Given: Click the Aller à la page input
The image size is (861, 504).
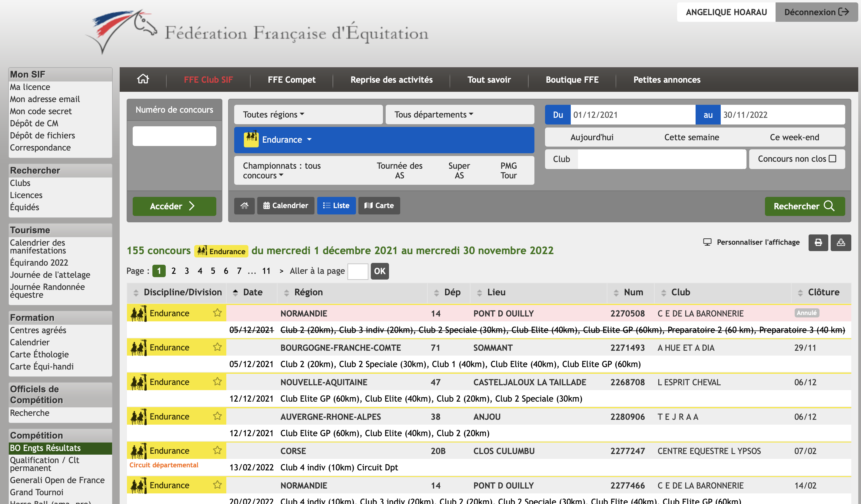Looking at the screenshot, I should pyautogui.click(x=357, y=271).
